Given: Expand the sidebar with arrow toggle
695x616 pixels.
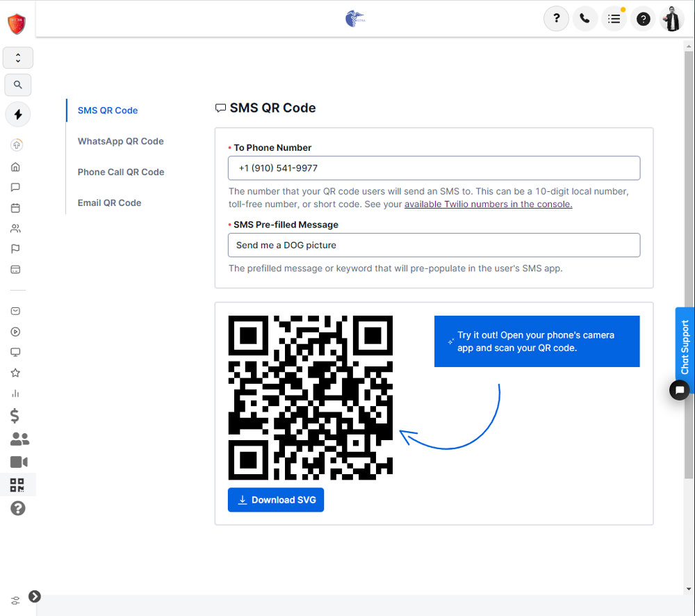Looking at the screenshot, I should (x=35, y=596).
